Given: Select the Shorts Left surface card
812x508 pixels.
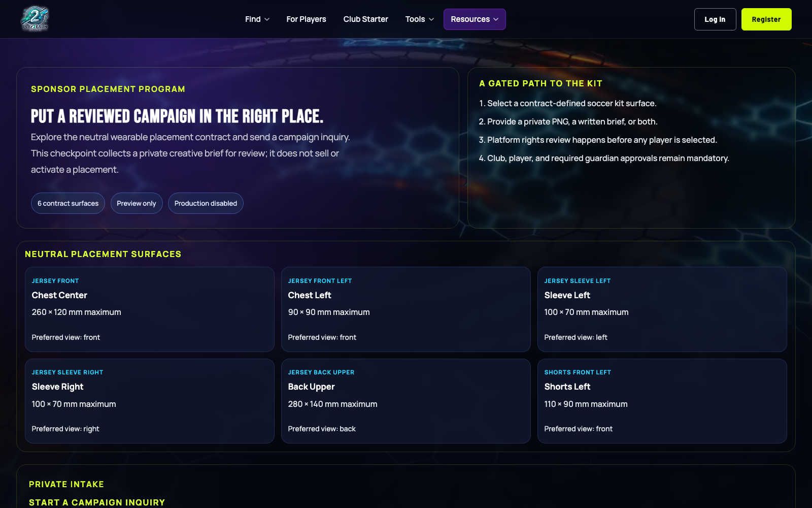Looking at the screenshot, I should pos(662,401).
